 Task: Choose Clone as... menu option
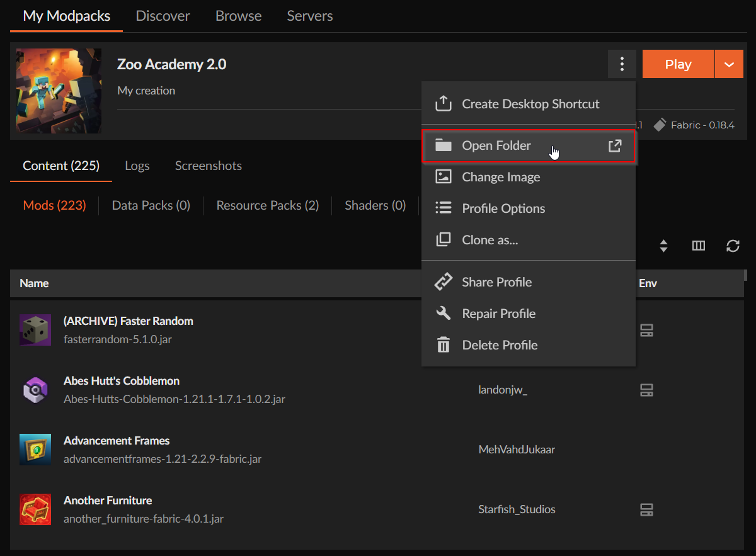tap(490, 240)
